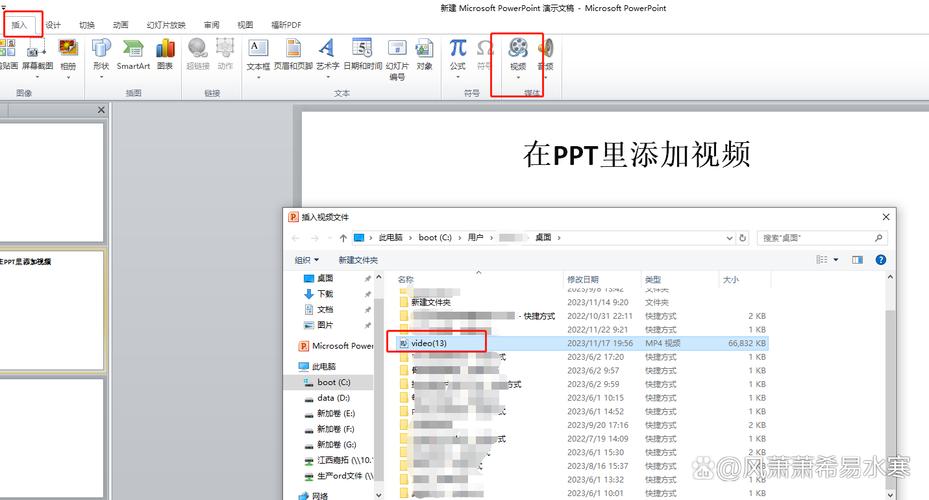Expand the 屏幕截图 dropdown arrow
This screenshot has height=500, width=929.
(37, 77)
